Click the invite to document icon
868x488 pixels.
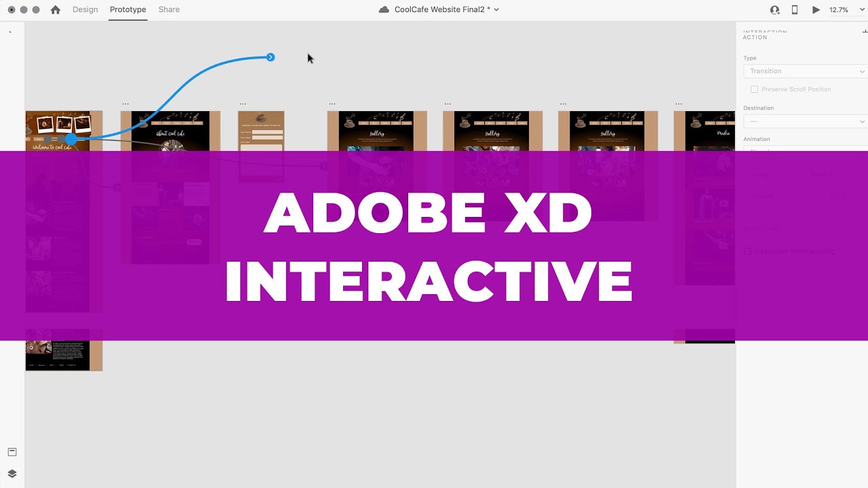pos(774,9)
